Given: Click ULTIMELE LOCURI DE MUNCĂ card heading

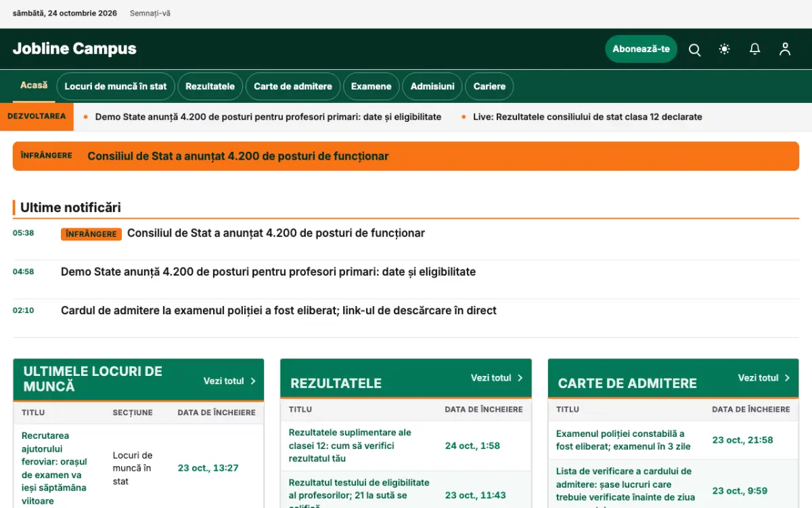Looking at the screenshot, I should 93,379.
